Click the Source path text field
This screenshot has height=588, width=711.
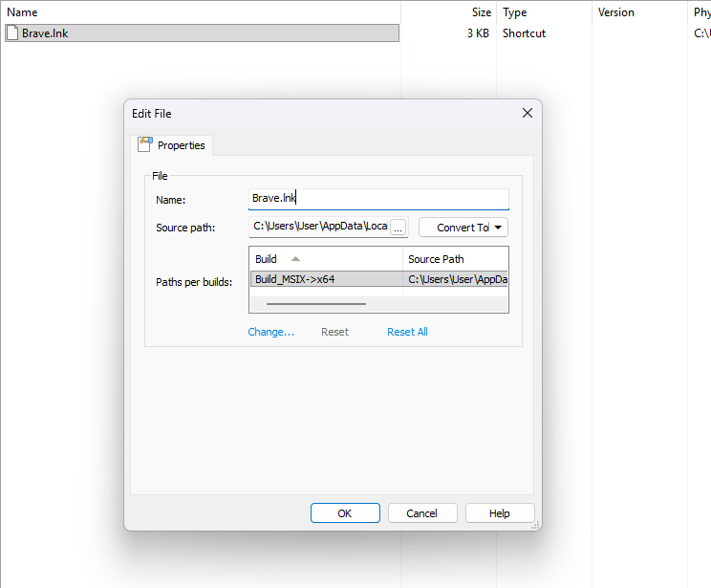[x=320, y=227]
